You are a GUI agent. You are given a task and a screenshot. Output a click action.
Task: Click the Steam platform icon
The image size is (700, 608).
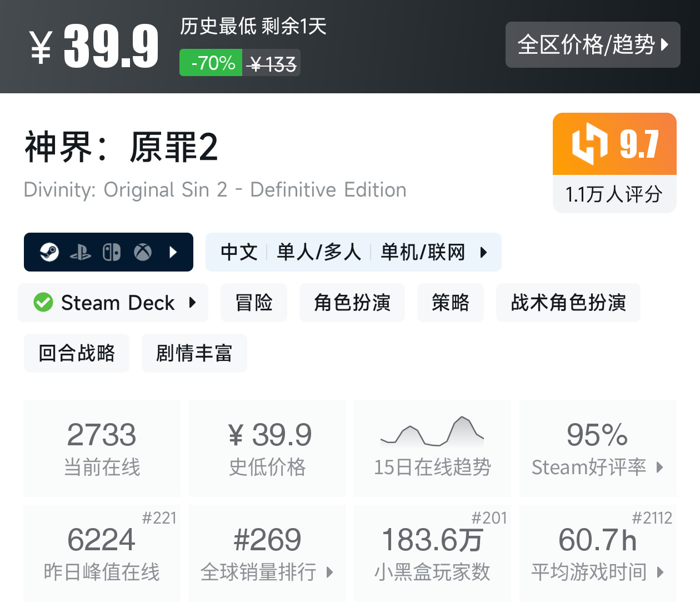(49, 253)
